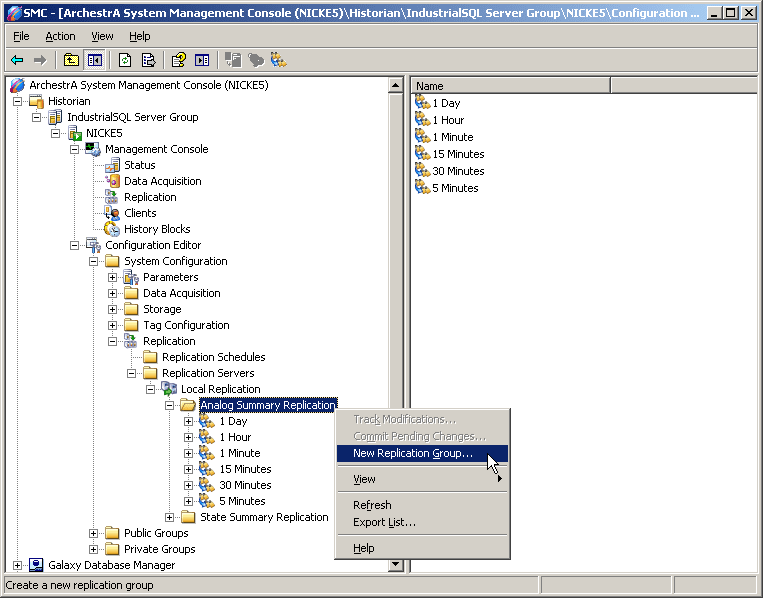Viewport: 763px width, 598px height.
Task: Select 1 Minute in the right pane list
Action: [x=453, y=137]
